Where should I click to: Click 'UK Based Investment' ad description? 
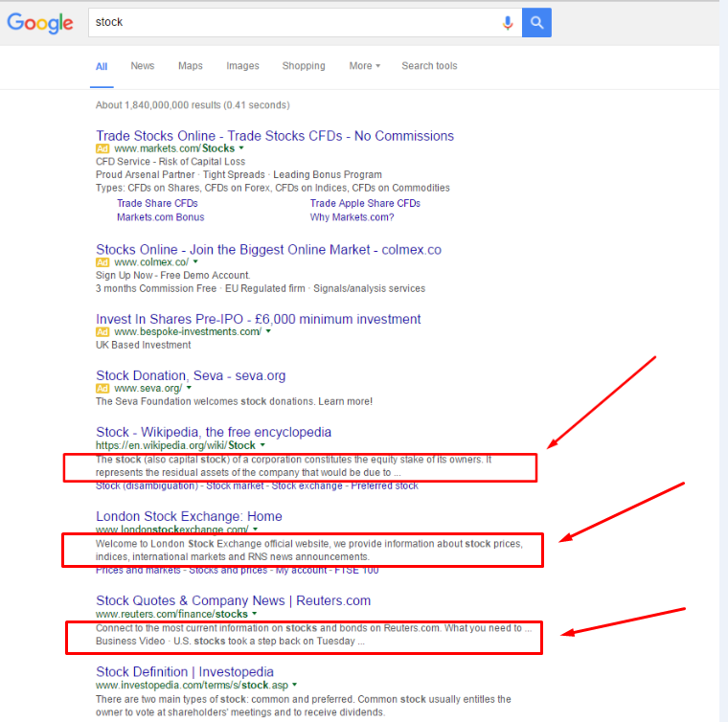point(144,346)
